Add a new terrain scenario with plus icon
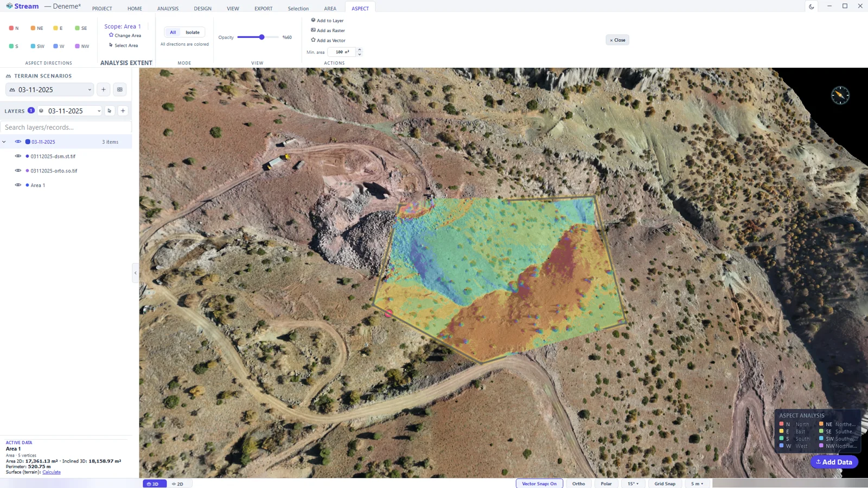Screen dimensions: 868x488 tap(104, 89)
